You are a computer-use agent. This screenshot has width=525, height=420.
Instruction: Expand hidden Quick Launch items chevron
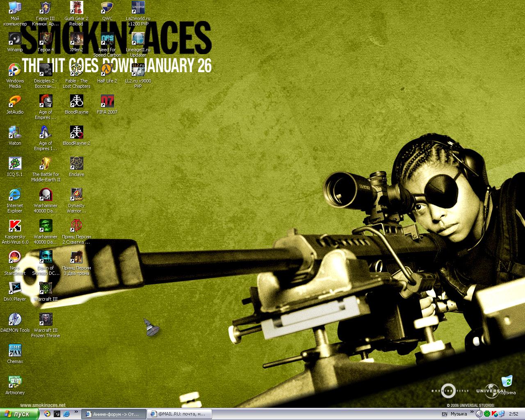tap(76, 412)
